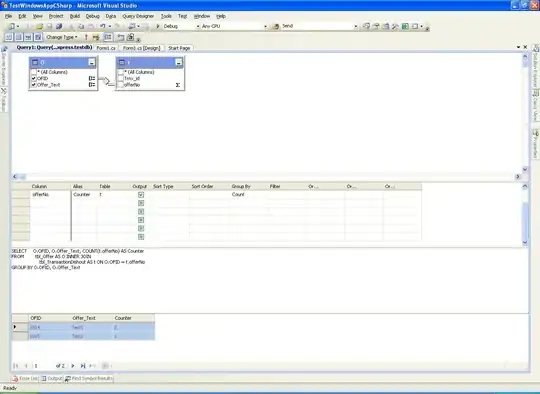Check the All Columns box in table O
The image size is (540, 394).
coord(34,72)
